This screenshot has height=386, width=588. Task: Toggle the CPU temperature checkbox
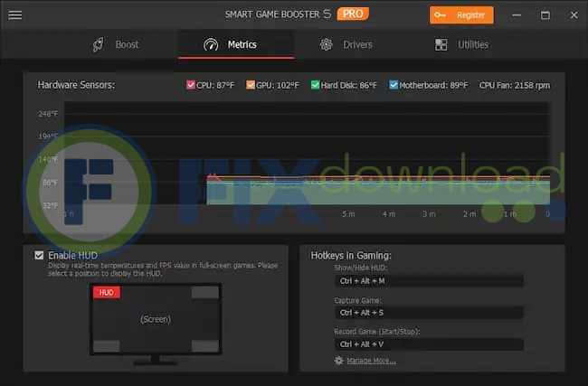tap(191, 85)
